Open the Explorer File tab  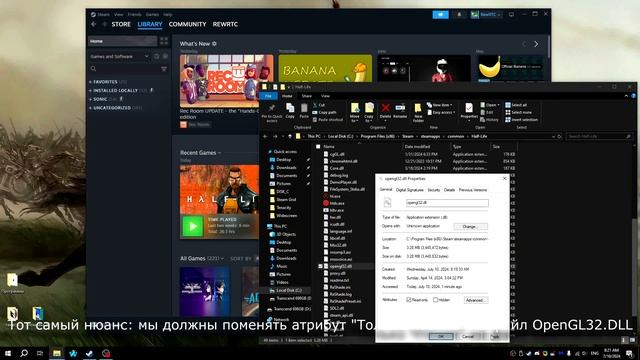268,96
